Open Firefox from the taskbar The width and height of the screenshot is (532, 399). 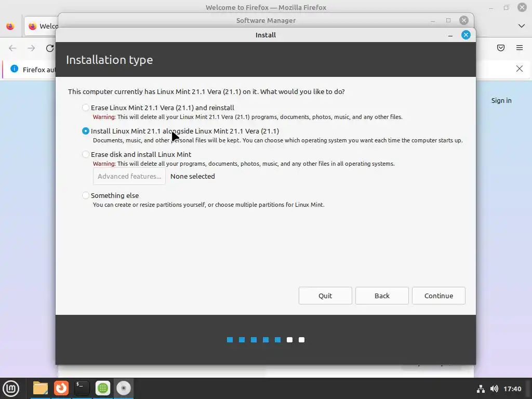click(x=61, y=388)
